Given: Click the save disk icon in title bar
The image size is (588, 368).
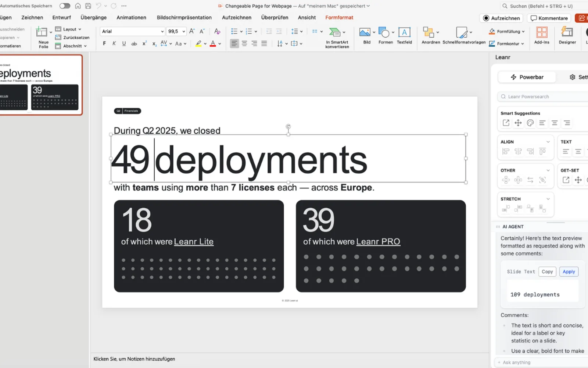Looking at the screenshot, I should coord(88,6).
